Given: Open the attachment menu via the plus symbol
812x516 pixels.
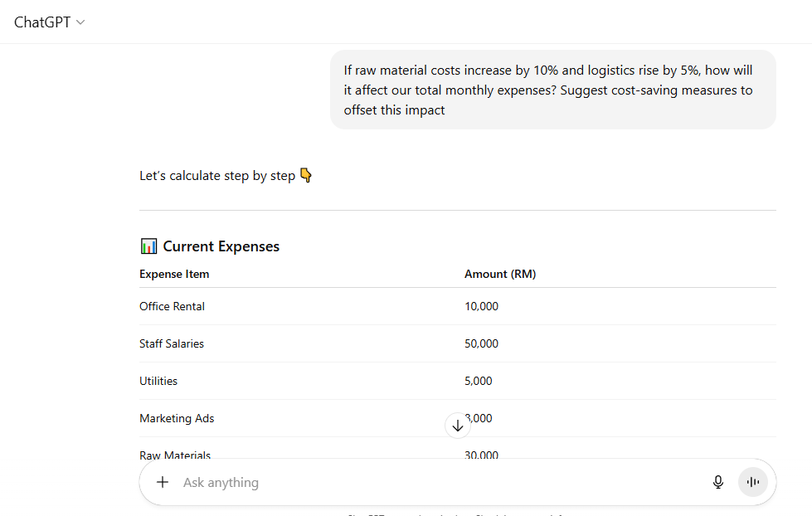Looking at the screenshot, I should [x=162, y=482].
